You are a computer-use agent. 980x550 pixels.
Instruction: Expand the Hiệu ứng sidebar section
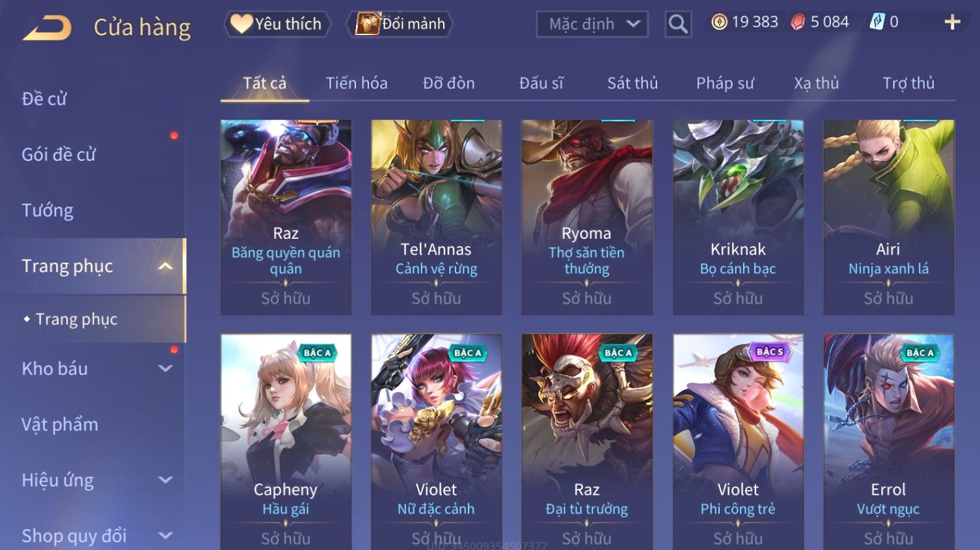tap(165, 480)
